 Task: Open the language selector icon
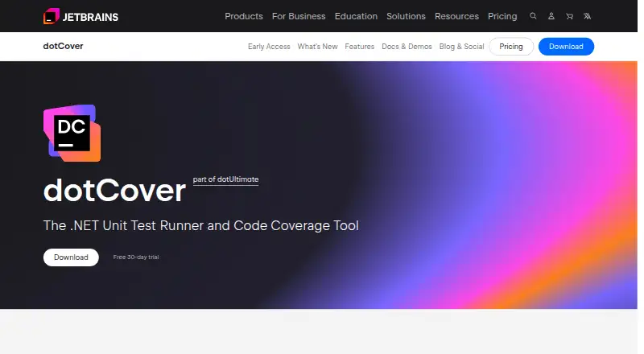click(x=588, y=16)
